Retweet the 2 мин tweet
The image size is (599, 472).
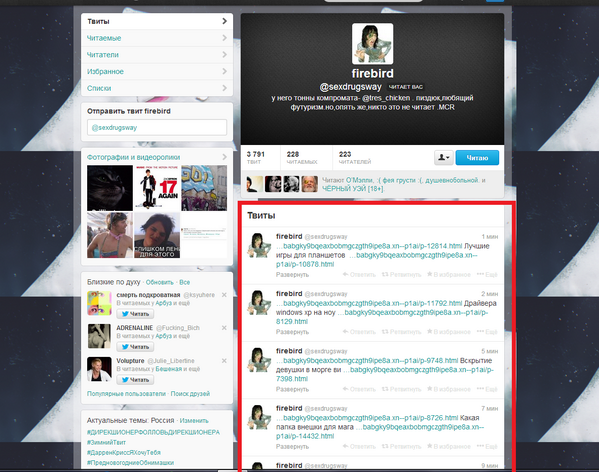point(401,332)
